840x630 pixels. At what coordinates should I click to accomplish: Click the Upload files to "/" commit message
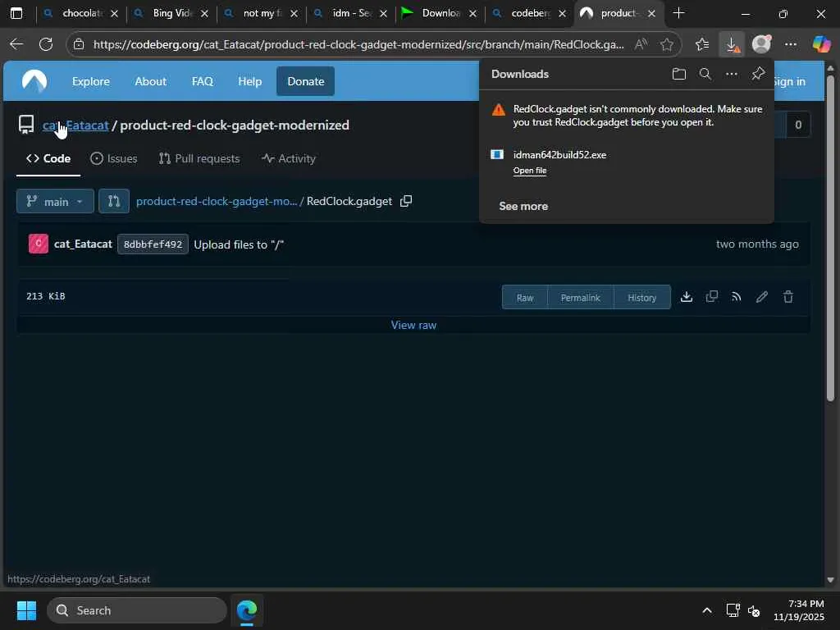[239, 244]
